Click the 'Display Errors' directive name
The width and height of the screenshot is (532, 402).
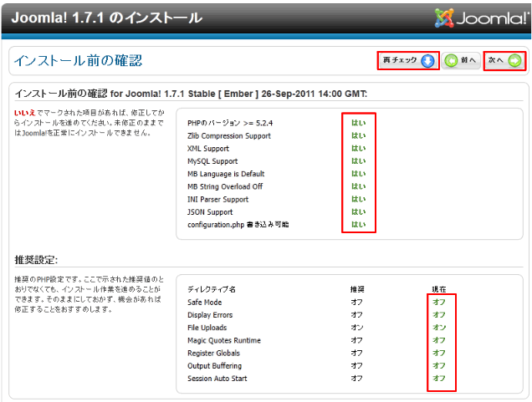tap(210, 315)
